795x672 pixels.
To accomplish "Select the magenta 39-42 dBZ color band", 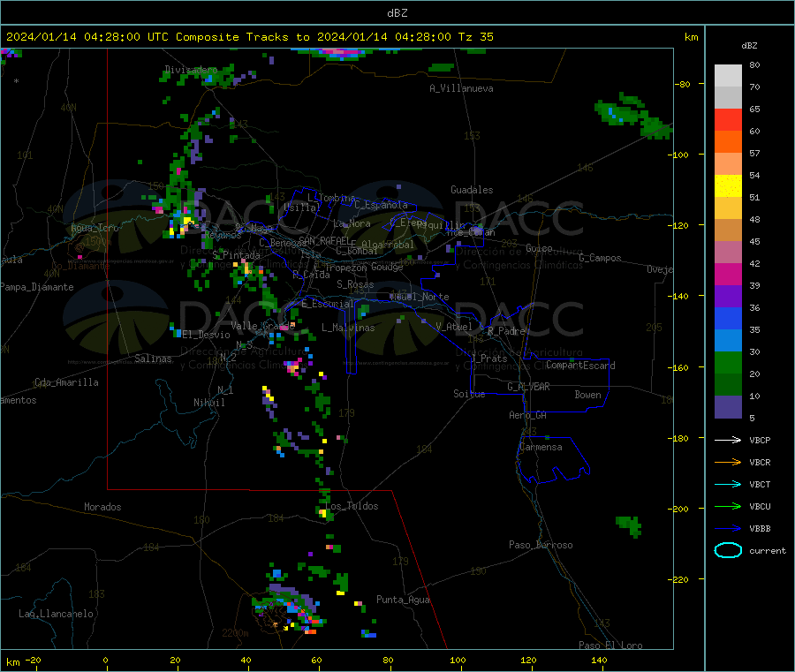I will click(728, 274).
